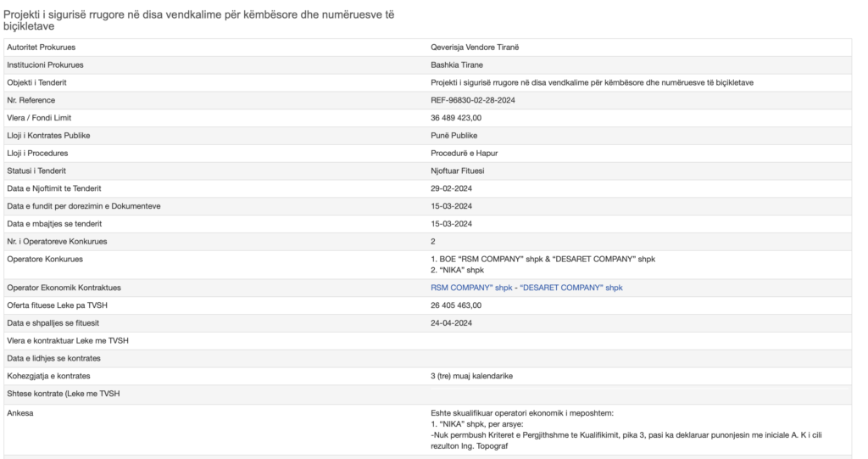
Task: Click the value Punë Publike
Action: 454,136
